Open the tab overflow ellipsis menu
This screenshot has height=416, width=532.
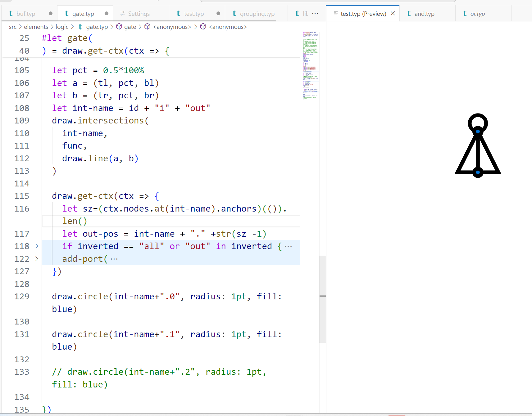pos(315,14)
